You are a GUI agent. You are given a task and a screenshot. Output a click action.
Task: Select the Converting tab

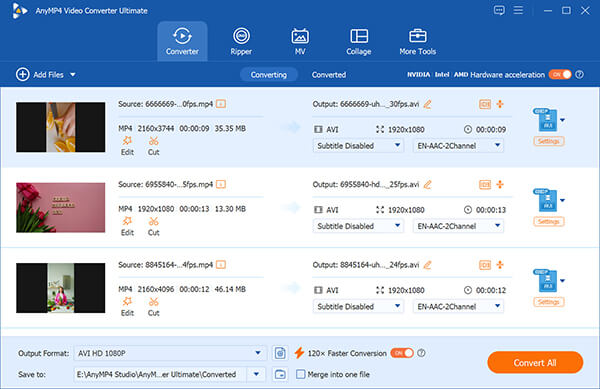click(269, 75)
